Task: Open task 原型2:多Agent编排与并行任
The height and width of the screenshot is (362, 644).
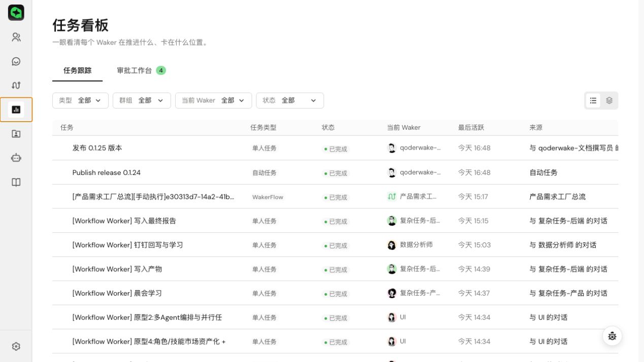Action: click(x=147, y=317)
